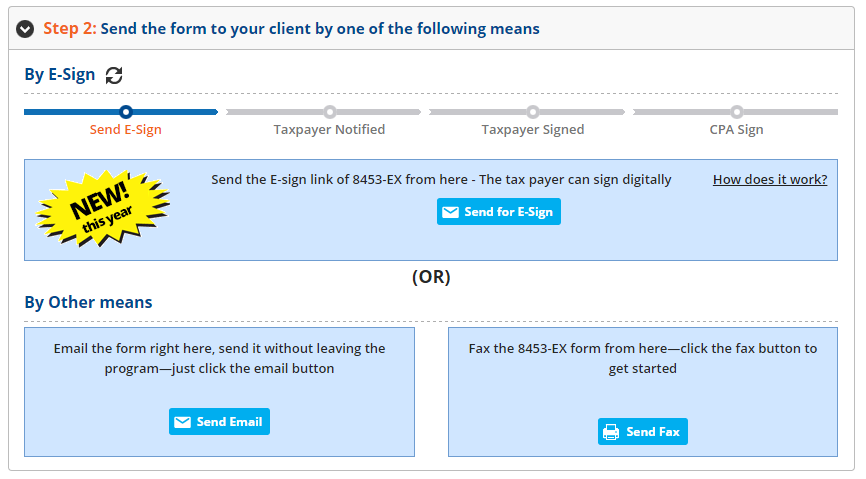Open the How does it work link

point(770,180)
